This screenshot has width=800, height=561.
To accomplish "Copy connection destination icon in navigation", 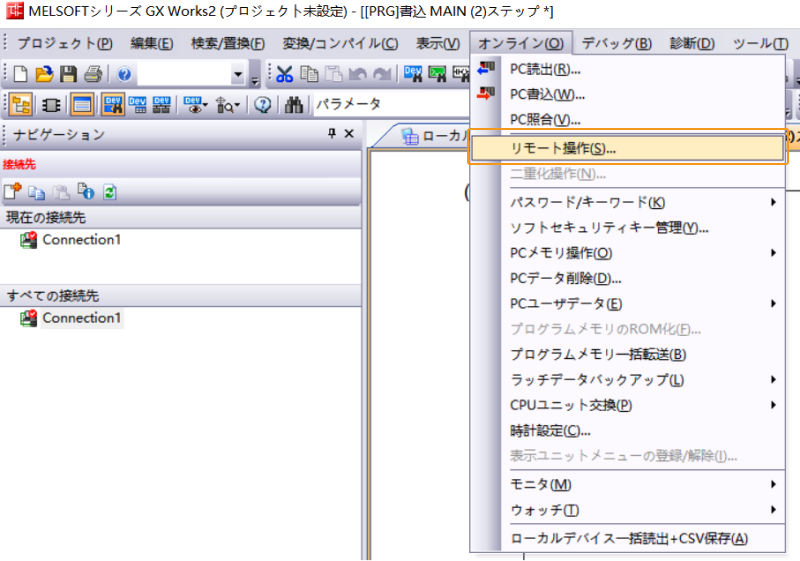I will point(36,193).
